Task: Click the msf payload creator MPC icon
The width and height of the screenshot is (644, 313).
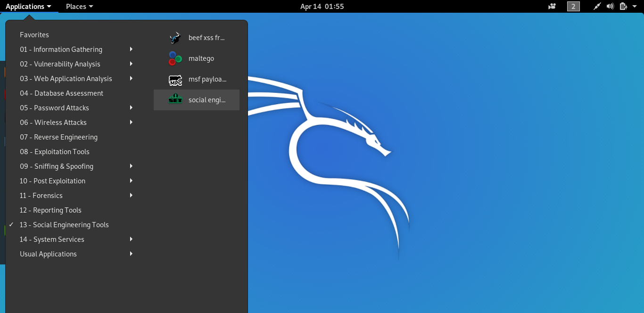Action: [x=175, y=79]
